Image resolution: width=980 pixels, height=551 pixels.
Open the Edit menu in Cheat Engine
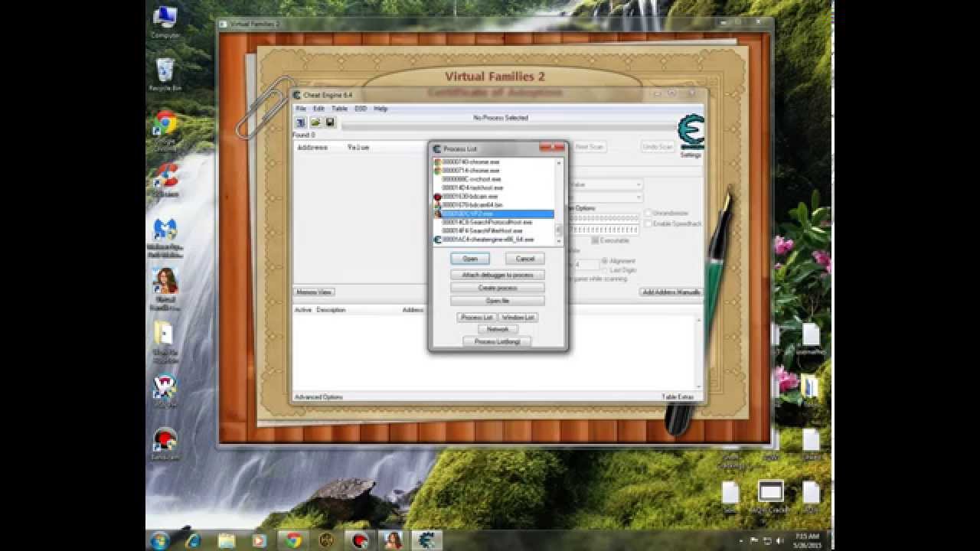click(319, 109)
